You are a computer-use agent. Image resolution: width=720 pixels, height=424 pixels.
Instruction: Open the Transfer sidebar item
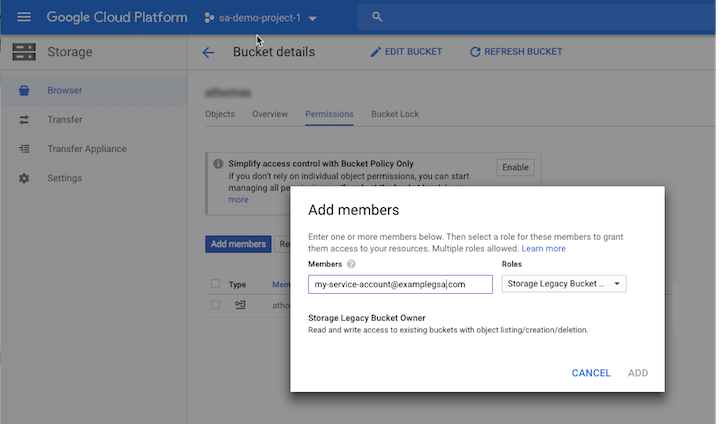(x=94, y=119)
